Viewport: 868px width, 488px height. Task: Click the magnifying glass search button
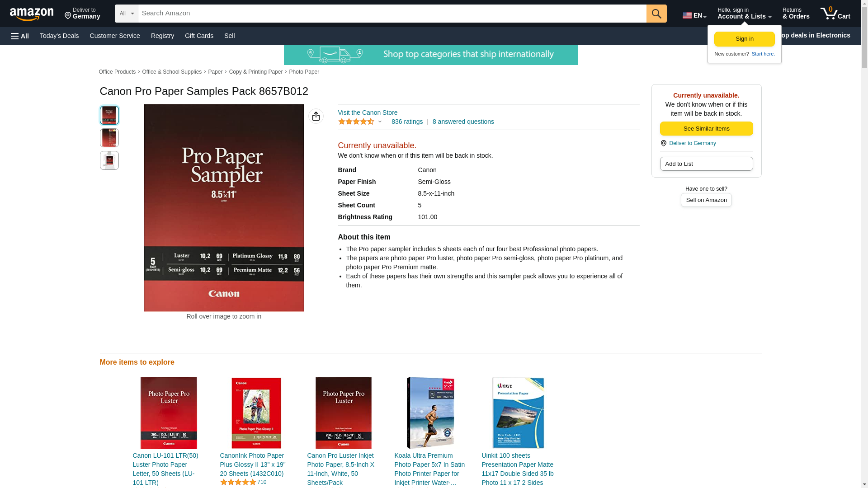tap(656, 14)
